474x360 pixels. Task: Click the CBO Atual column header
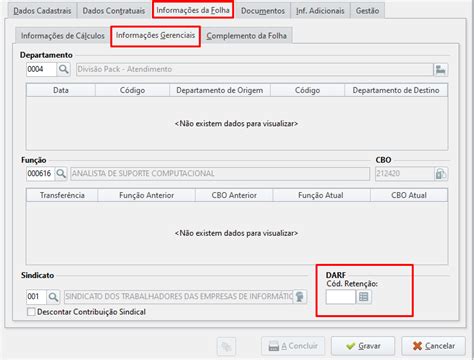(409, 195)
